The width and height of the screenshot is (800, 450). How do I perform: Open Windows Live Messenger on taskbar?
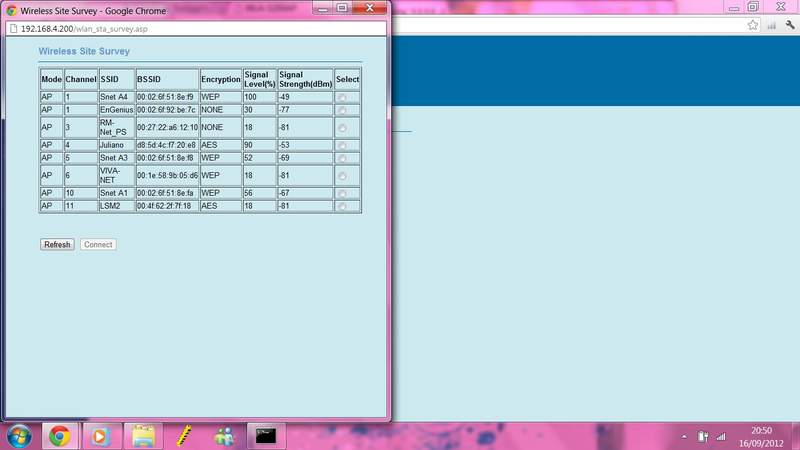pos(224,436)
